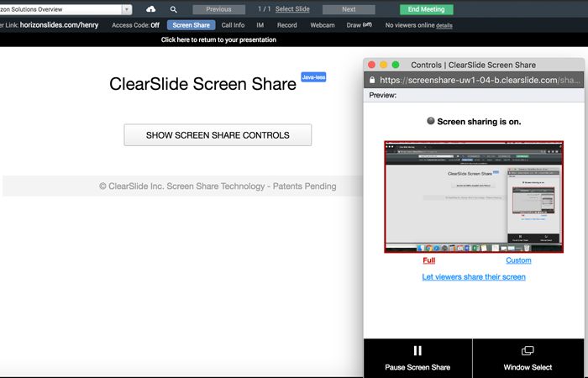Click Let viewers share their screen link
Image resolution: width=588 pixels, height=378 pixels.
click(474, 276)
